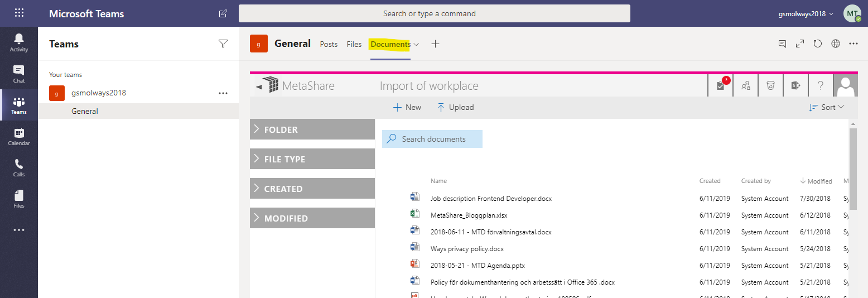Click the gsmolways2018 team avatar
The image size is (868, 298).
pos(56,93)
